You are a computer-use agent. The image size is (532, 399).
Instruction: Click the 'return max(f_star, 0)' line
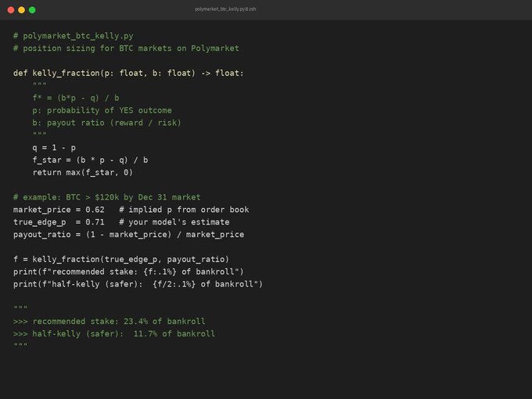(x=83, y=172)
